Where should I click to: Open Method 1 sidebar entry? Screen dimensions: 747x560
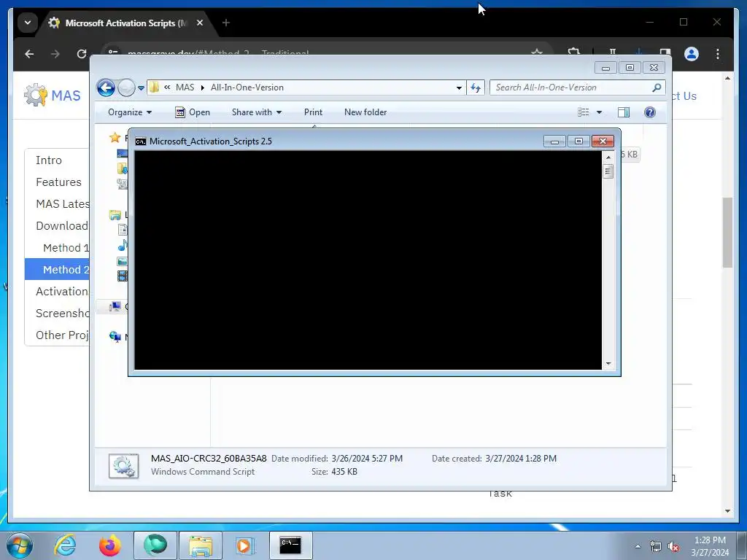(x=66, y=248)
